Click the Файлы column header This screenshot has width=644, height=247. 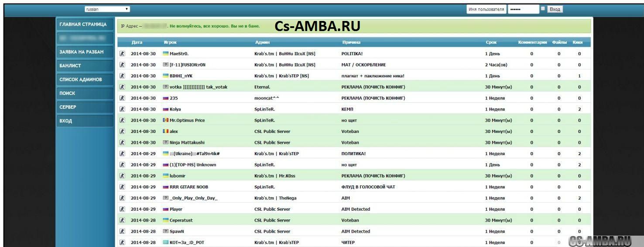[x=559, y=42]
